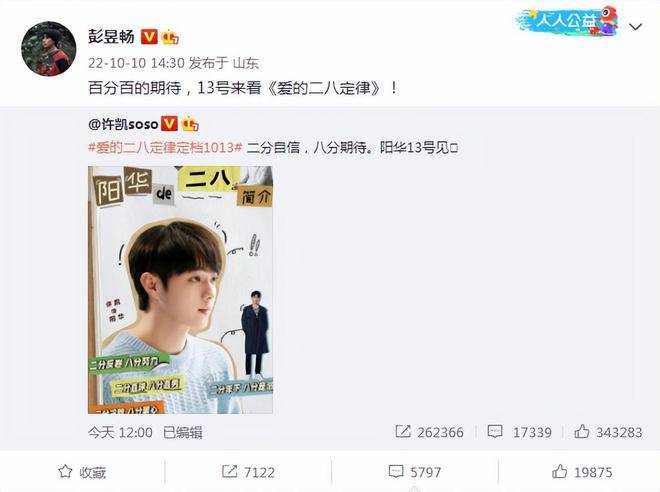
Task: Open the @许凯soso profile link
Action: click(123, 124)
